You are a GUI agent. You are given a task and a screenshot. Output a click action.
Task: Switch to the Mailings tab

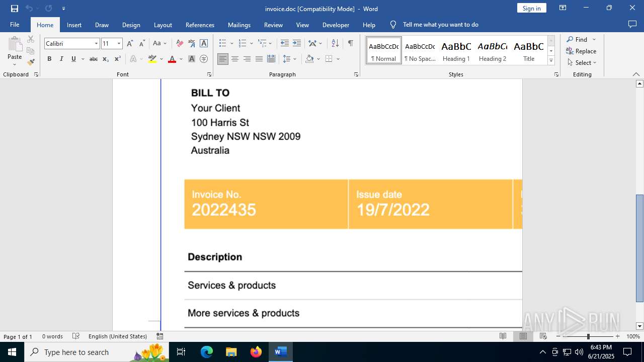[239, 25]
